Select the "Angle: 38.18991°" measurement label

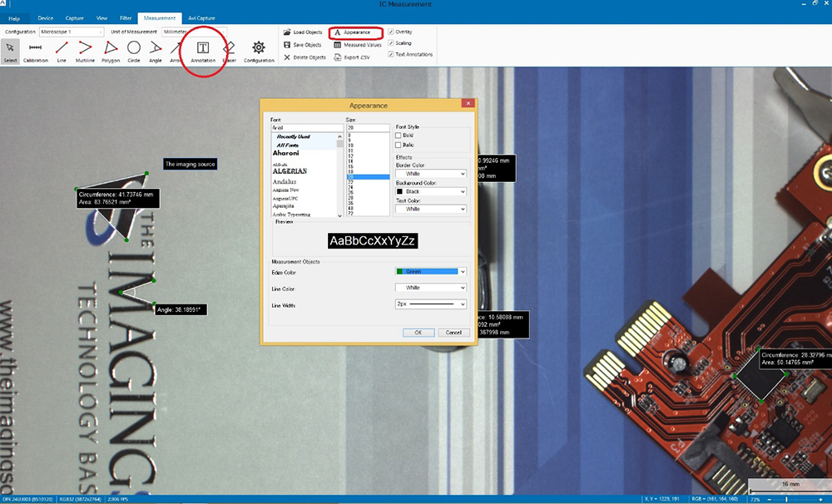[180, 310]
